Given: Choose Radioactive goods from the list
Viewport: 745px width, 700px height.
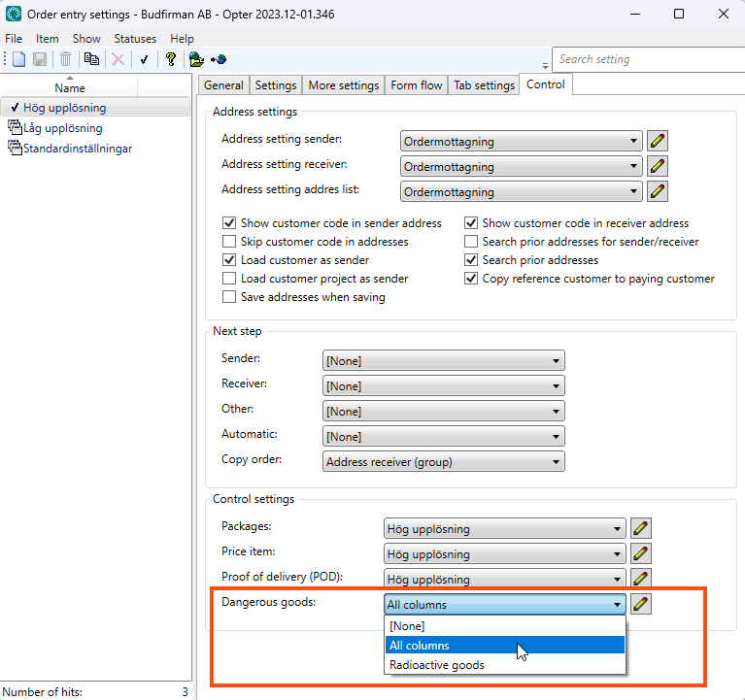Looking at the screenshot, I should 436,665.
